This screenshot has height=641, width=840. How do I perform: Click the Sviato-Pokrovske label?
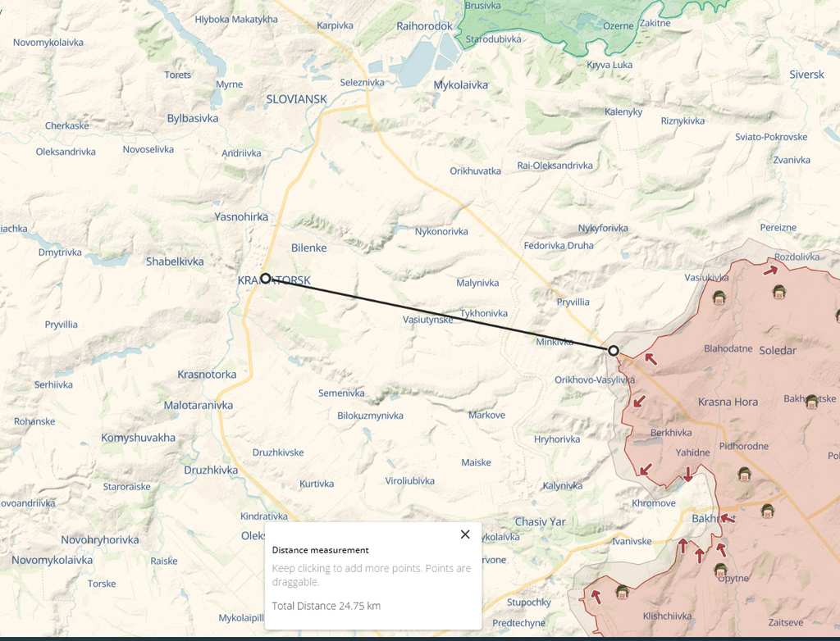(771, 137)
